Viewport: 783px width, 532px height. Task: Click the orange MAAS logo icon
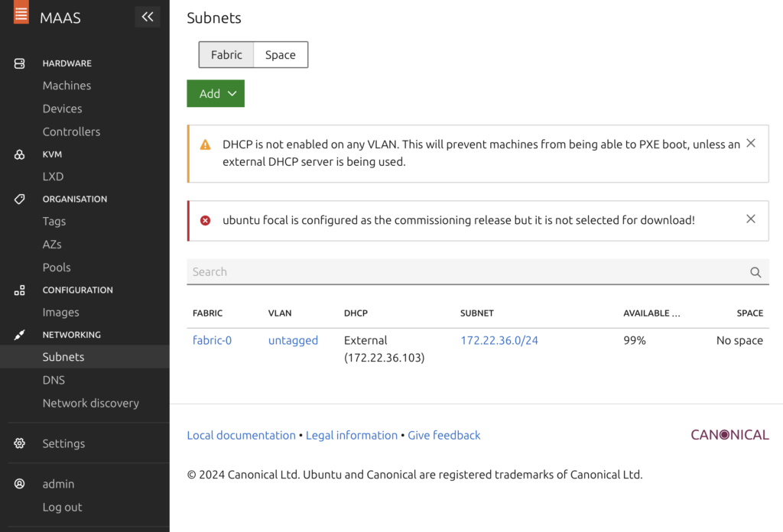pyautogui.click(x=21, y=12)
